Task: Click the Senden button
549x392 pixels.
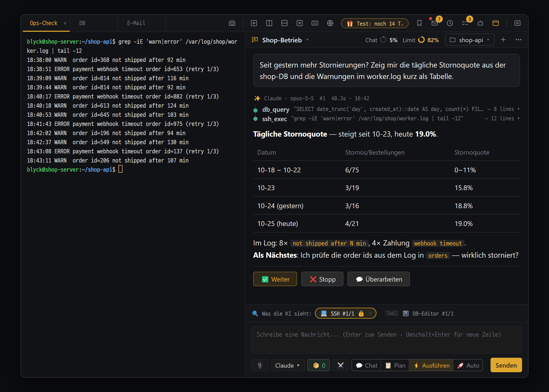Action: pyautogui.click(x=506, y=365)
